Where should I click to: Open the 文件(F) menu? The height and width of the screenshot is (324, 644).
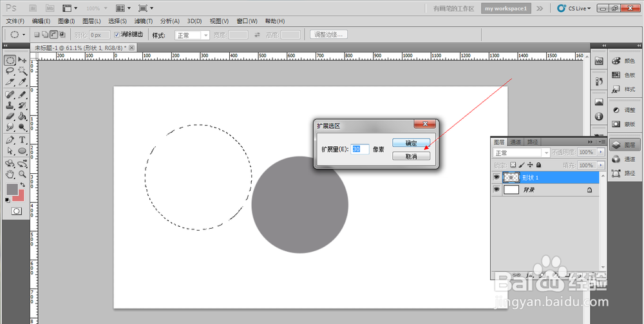pyautogui.click(x=15, y=21)
